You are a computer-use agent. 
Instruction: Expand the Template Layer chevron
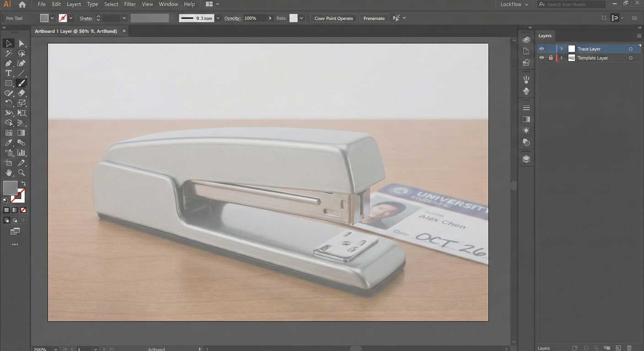tap(562, 58)
